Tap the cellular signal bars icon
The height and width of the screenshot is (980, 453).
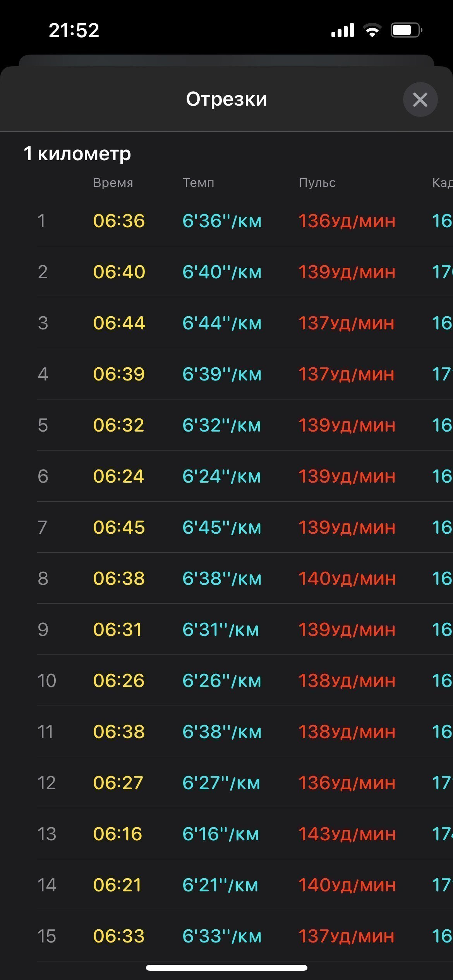coord(343,30)
